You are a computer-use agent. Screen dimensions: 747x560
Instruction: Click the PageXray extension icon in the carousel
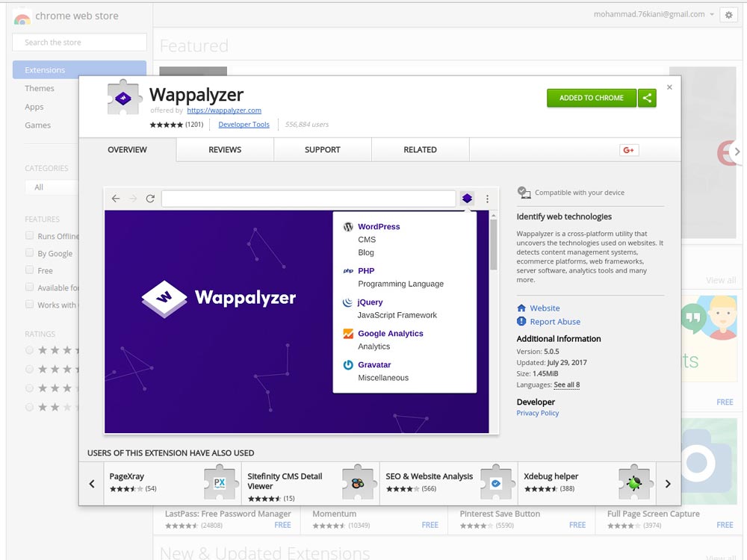coord(220,483)
